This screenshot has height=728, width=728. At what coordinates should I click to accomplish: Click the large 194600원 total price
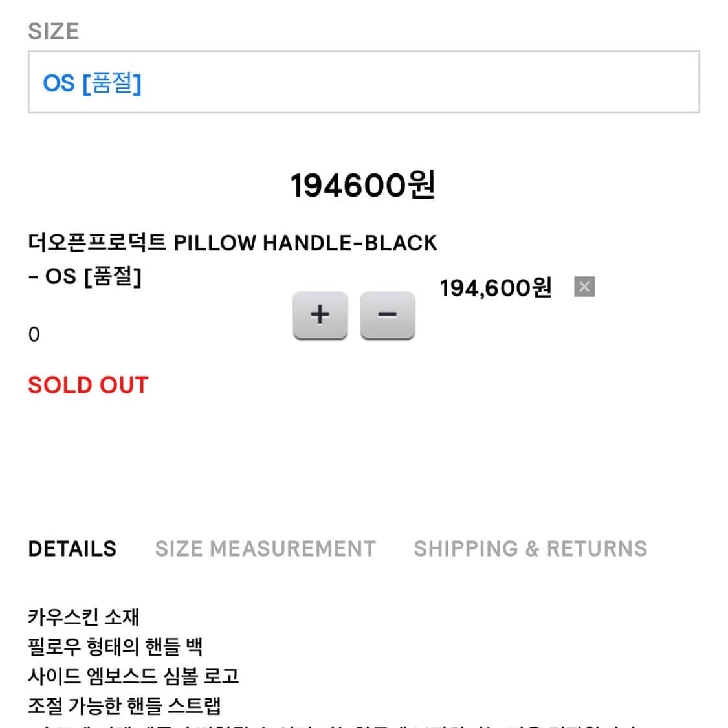coord(362,186)
